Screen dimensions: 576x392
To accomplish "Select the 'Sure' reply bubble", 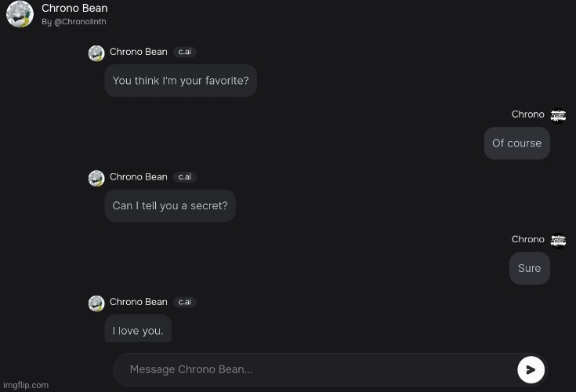I will (529, 268).
